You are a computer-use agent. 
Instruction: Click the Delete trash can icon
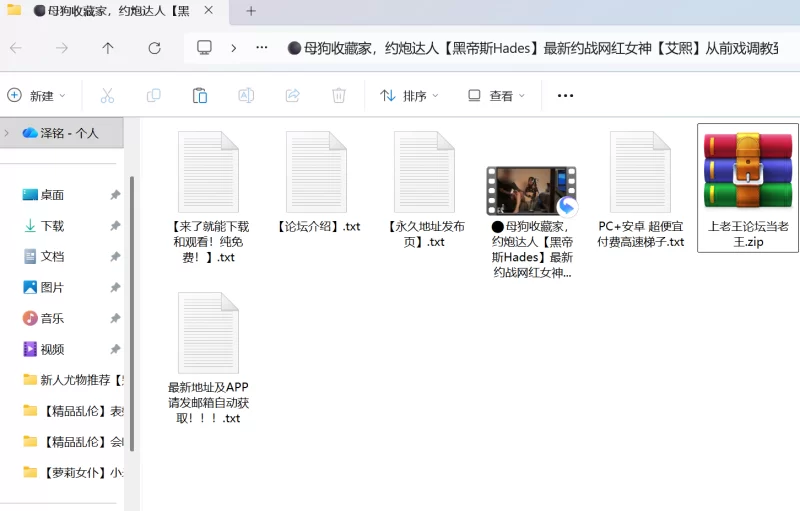coord(339,96)
